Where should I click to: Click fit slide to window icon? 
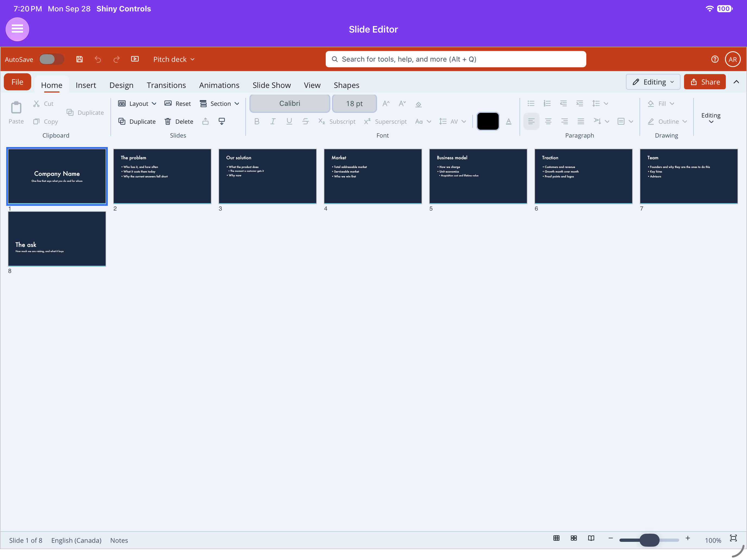pos(733,538)
